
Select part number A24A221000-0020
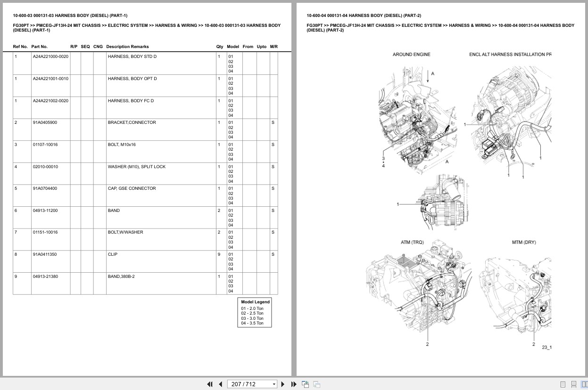[50, 57]
